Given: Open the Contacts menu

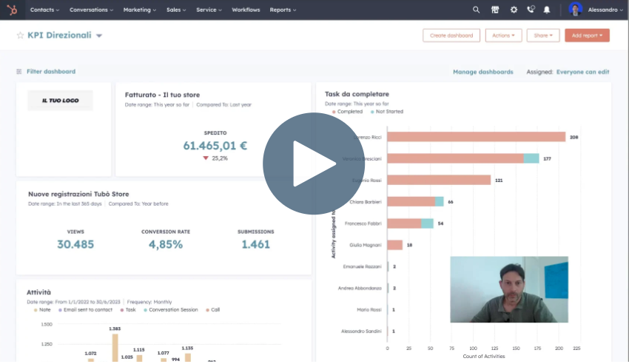Looking at the screenshot, I should [44, 10].
